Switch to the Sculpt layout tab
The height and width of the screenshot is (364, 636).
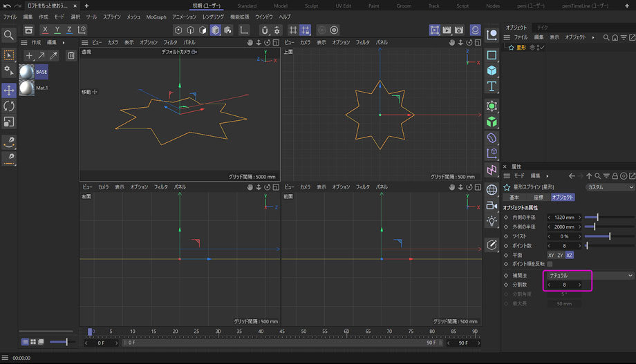(312, 6)
